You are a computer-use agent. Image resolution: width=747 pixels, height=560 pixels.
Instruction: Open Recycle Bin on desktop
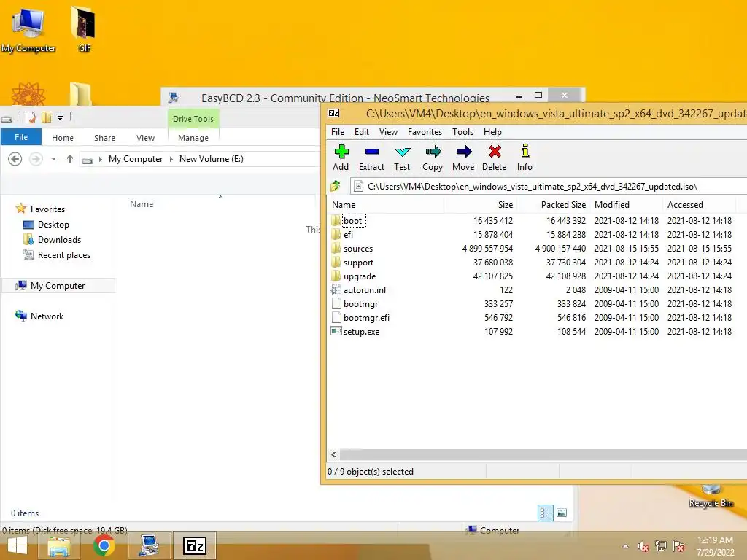click(711, 495)
